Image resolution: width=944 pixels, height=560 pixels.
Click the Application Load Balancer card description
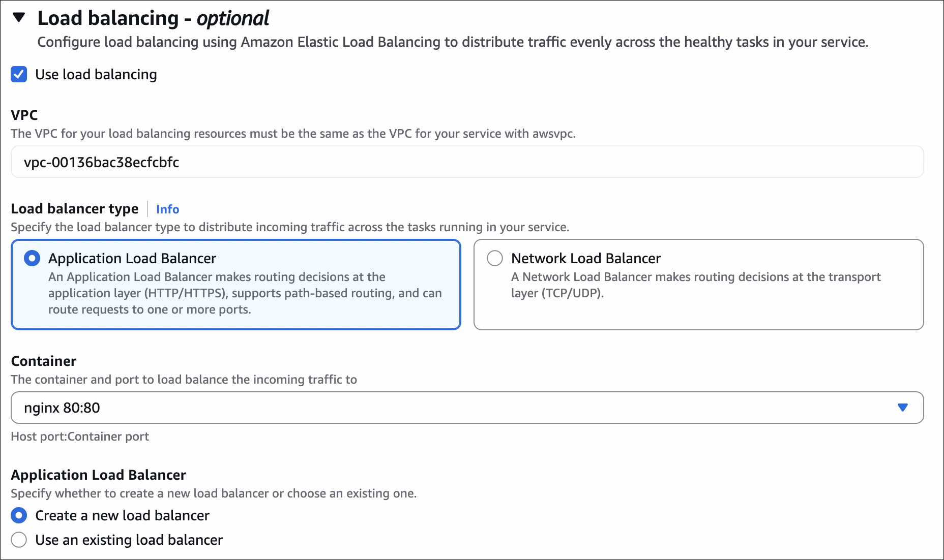244,293
